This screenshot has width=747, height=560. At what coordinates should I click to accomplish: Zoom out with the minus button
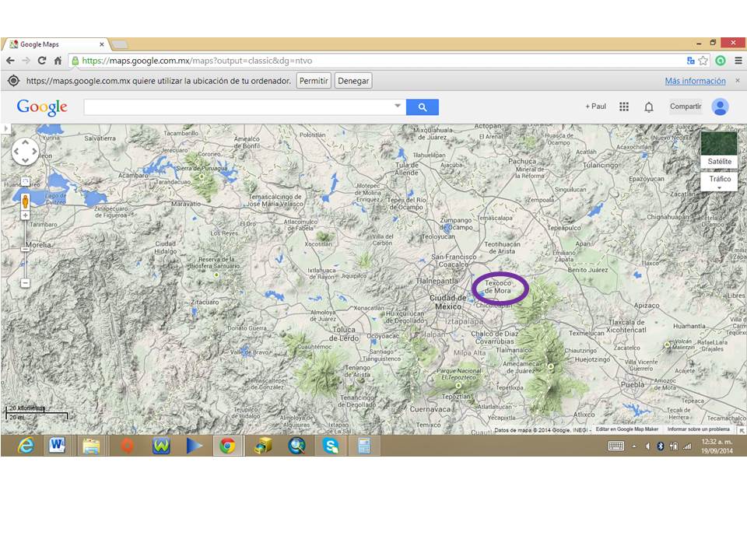[x=25, y=283]
